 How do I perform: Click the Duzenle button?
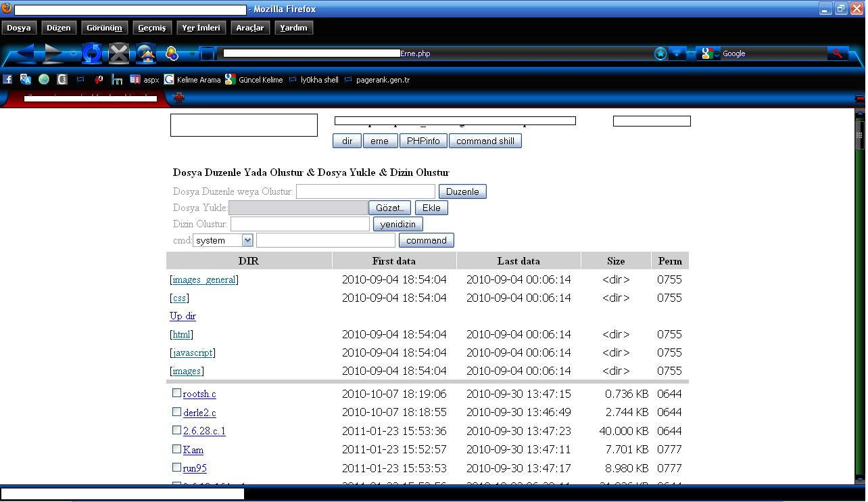click(462, 191)
